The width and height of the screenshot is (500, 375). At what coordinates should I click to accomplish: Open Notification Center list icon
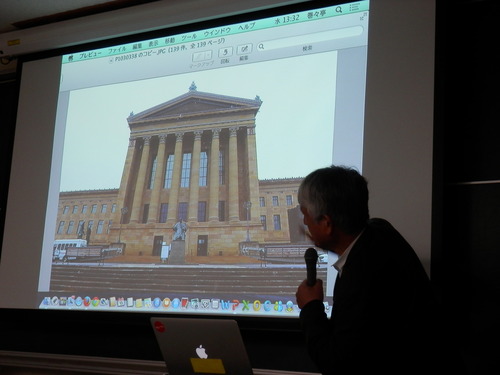[x=354, y=7]
